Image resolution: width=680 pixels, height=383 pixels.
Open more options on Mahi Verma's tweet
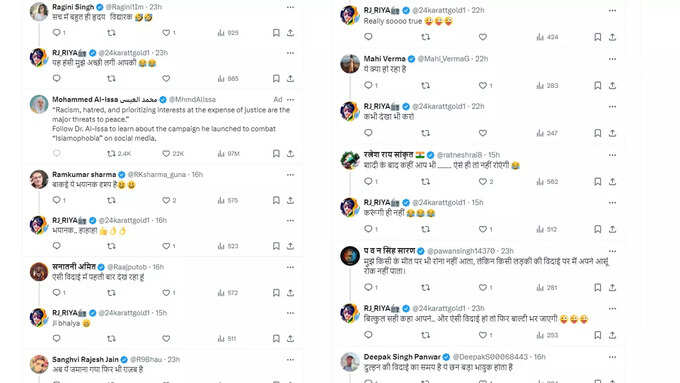pyautogui.click(x=612, y=59)
